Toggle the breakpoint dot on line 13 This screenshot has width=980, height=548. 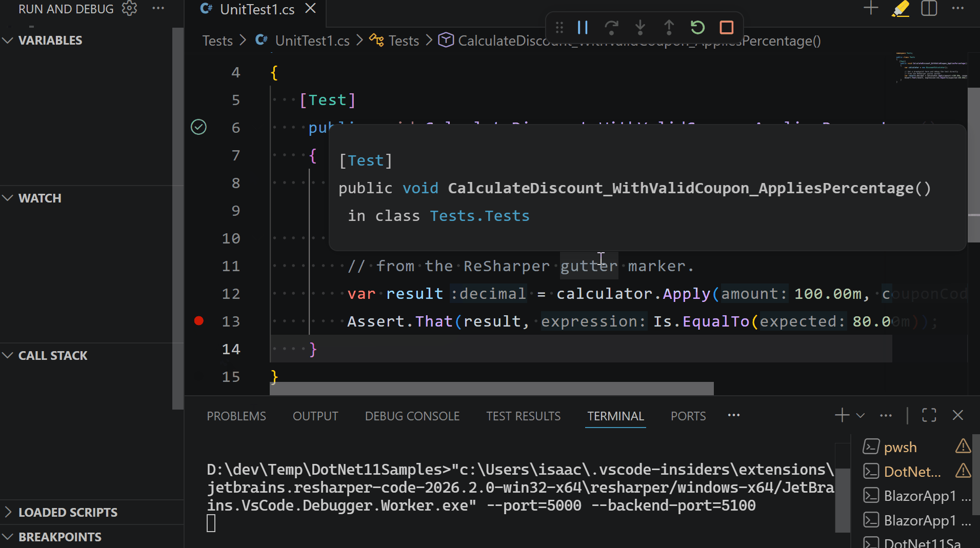pos(199,321)
